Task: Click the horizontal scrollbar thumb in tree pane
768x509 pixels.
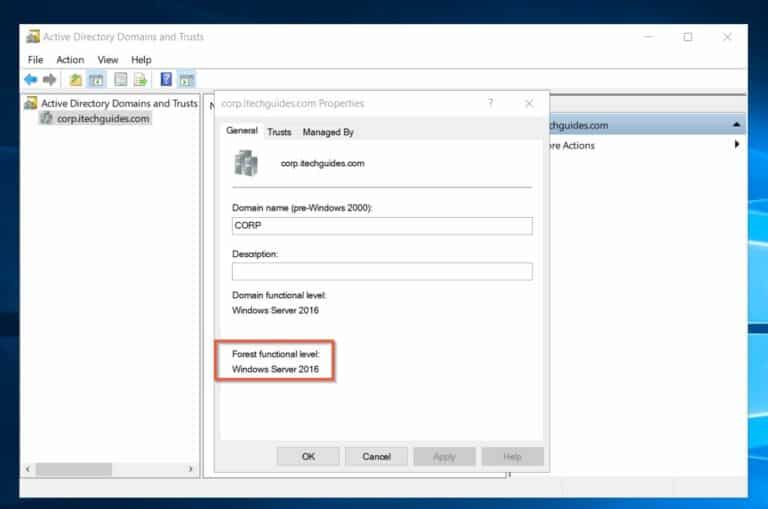Action: point(74,469)
